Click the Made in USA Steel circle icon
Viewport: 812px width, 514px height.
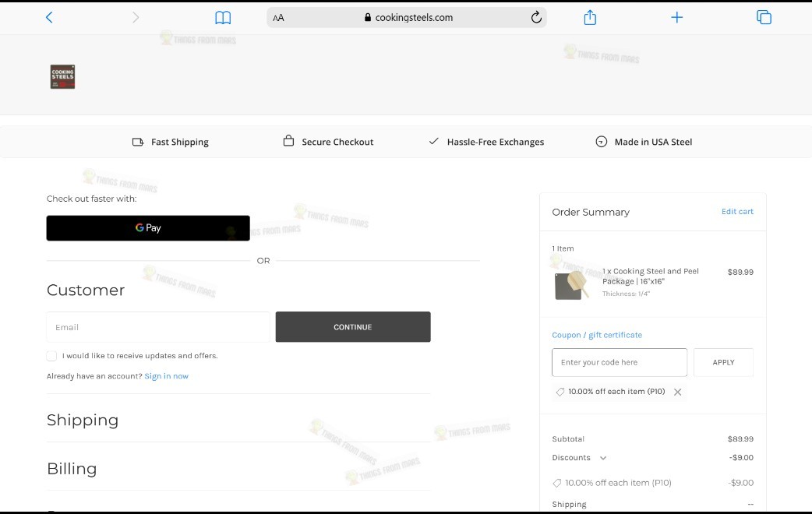[602, 142]
